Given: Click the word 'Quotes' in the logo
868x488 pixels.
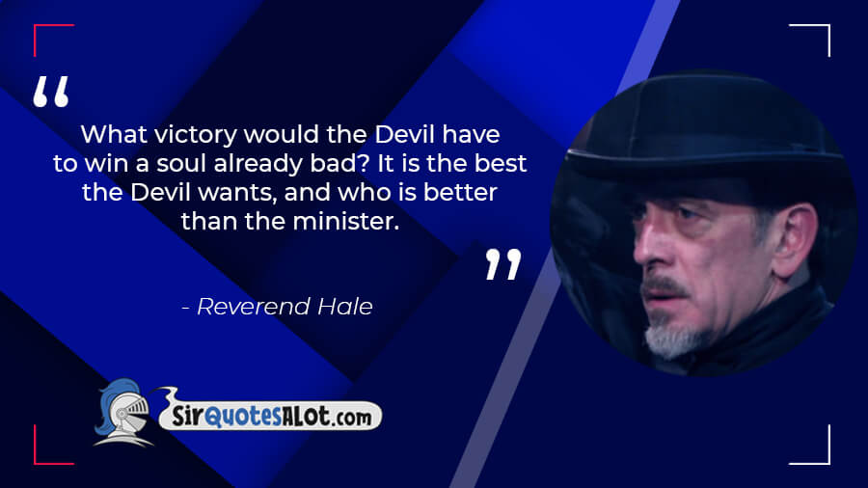Looking at the screenshot, I should pos(242,416).
